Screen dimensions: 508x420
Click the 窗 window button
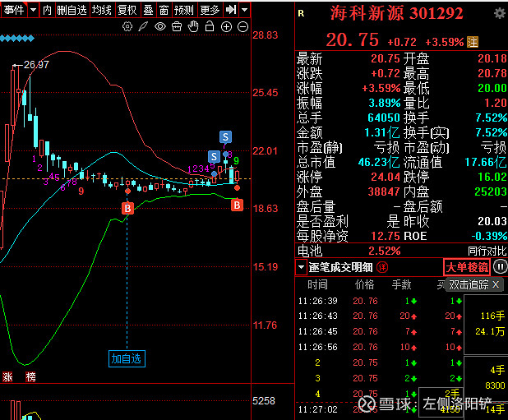(x=164, y=10)
